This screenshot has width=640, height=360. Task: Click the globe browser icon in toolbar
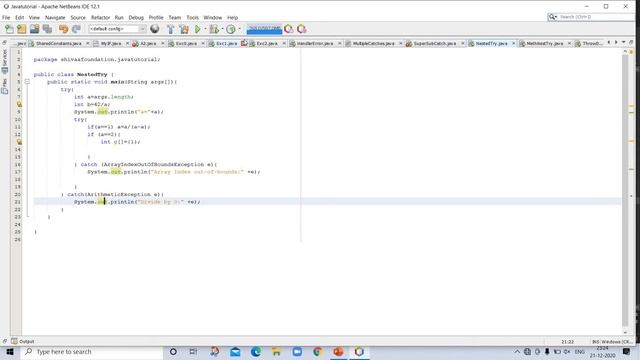[x=155, y=29]
